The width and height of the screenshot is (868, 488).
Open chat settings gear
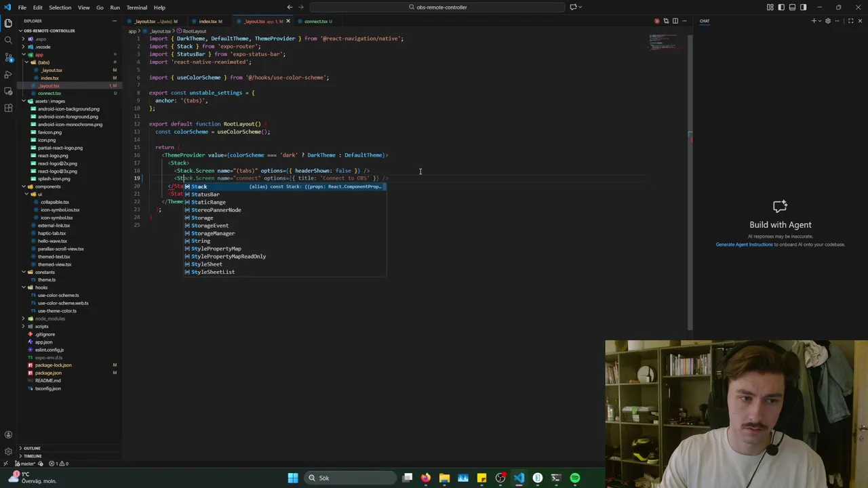[827, 21]
